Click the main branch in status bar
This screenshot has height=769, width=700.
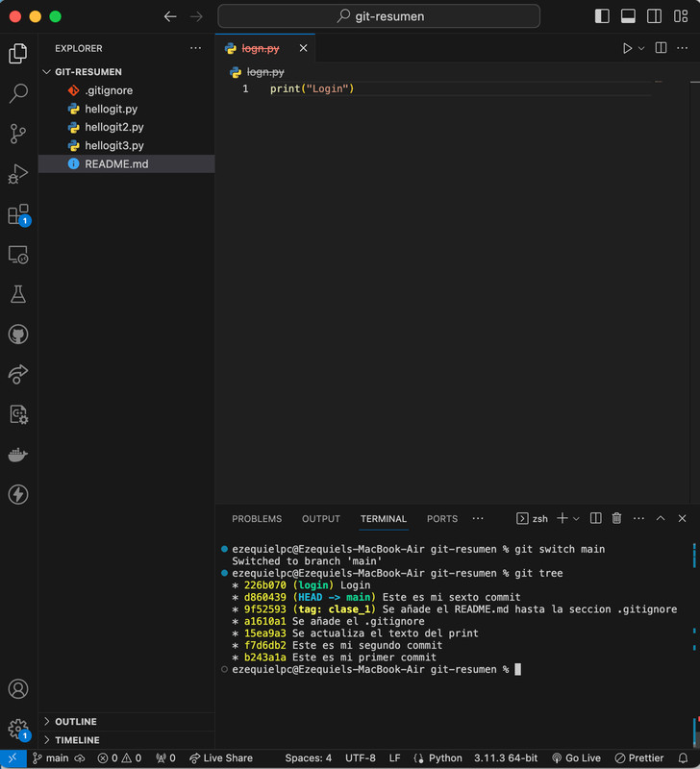pyautogui.click(x=51, y=758)
